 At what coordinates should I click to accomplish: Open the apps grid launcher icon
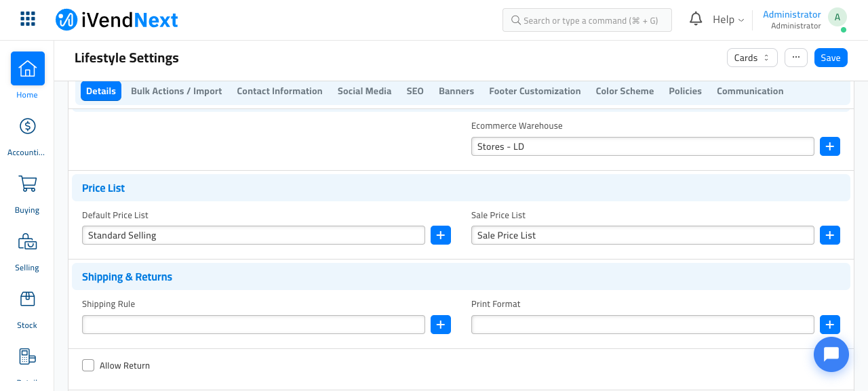pyautogui.click(x=28, y=19)
